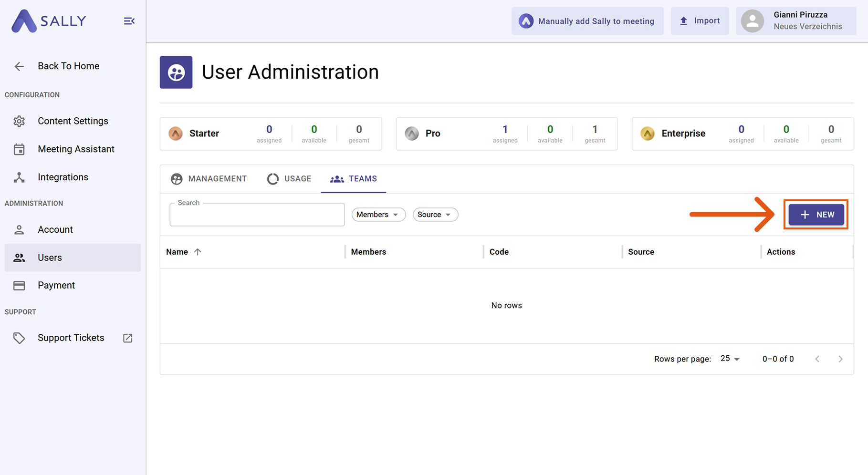
Task: Switch to the Management tab
Action: (209, 179)
